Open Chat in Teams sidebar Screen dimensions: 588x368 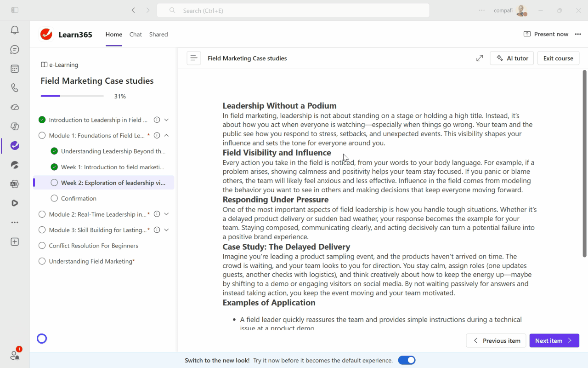click(x=15, y=50)
